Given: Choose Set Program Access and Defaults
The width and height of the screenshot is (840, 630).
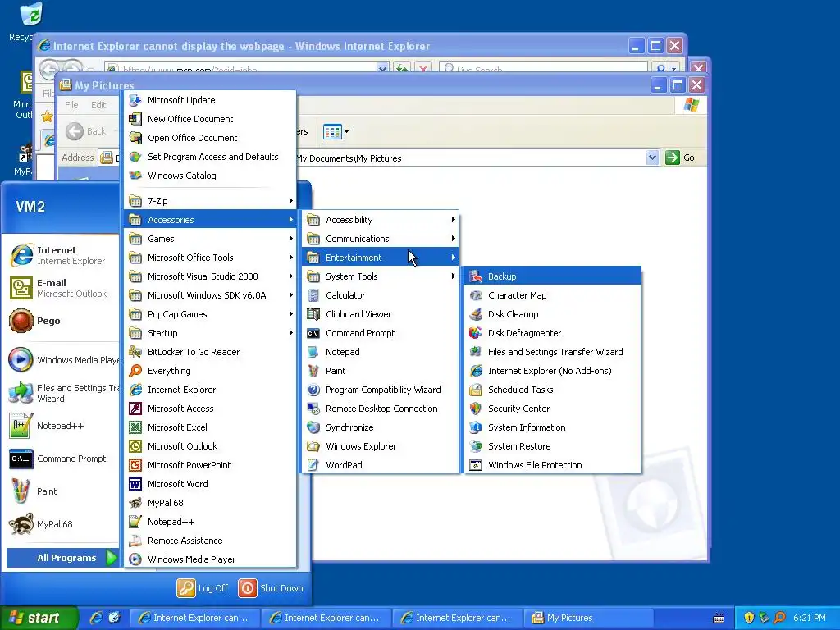Looking at the screenshot, I should coord(210,157).
